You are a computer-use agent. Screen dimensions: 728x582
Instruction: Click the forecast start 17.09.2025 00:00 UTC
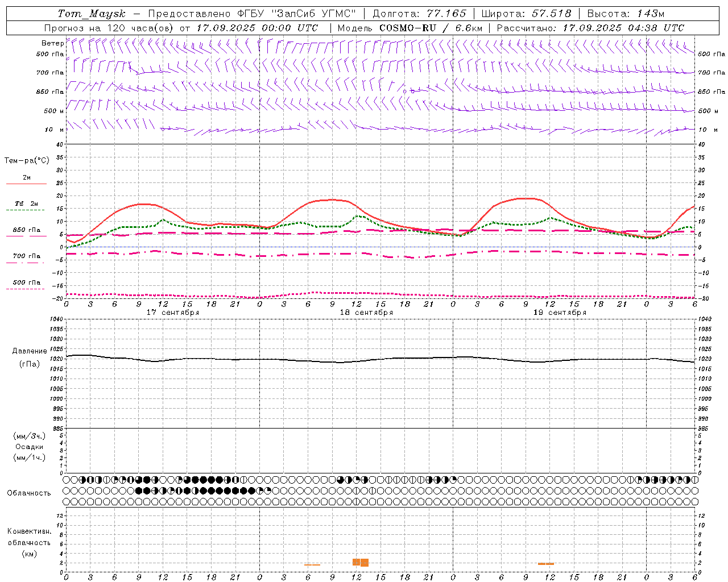(257, 28)
